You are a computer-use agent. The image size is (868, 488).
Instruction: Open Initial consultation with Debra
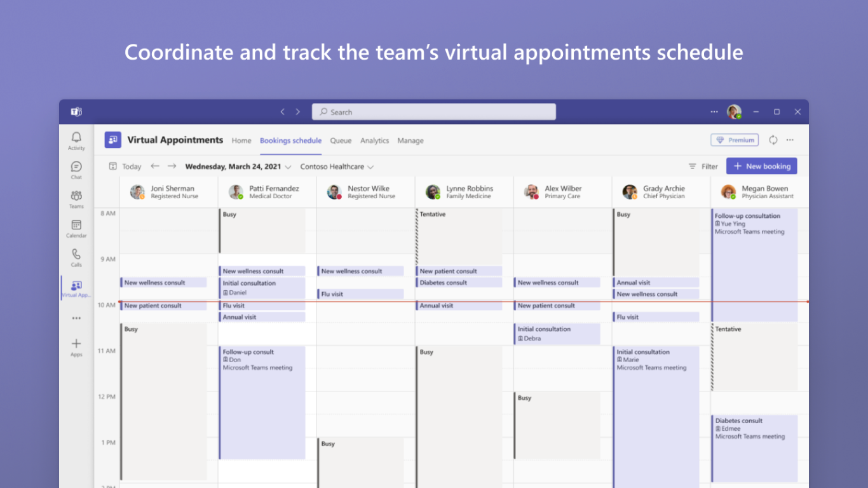[557, 334]
